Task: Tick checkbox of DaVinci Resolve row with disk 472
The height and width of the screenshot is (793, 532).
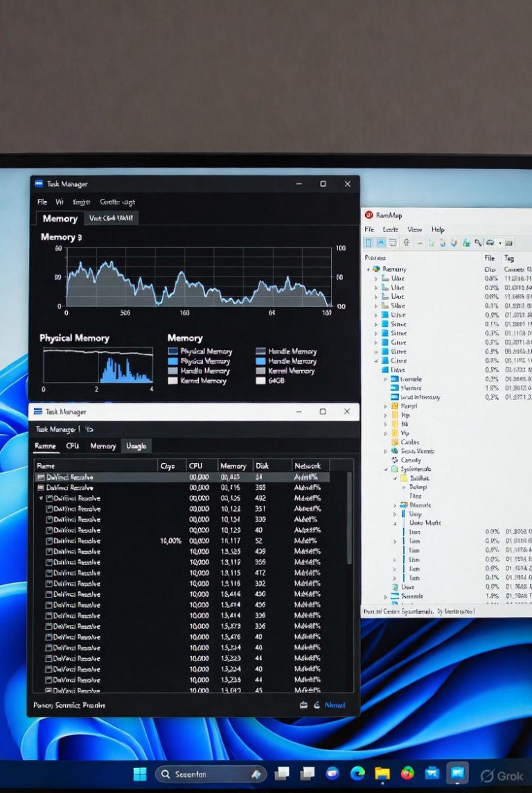Action: pyautogui.click(x=49, y=573)
